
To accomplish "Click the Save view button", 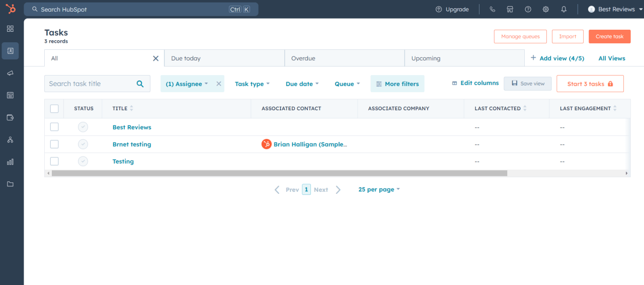I will pos(528,84).
